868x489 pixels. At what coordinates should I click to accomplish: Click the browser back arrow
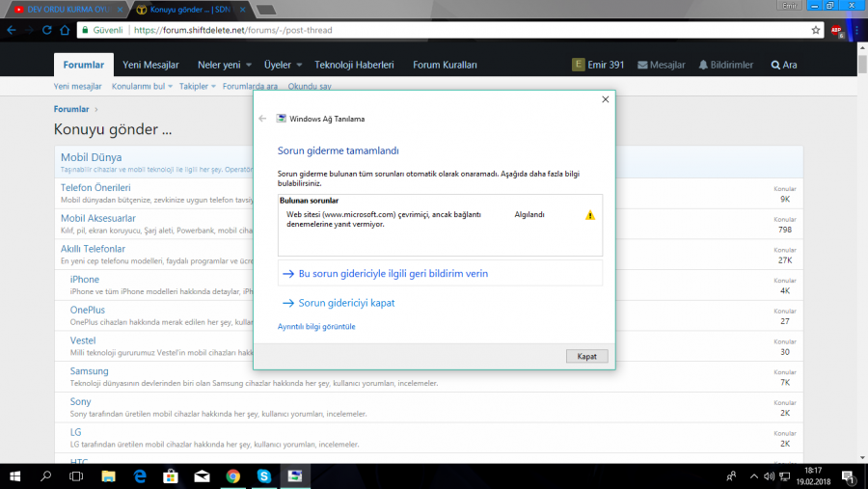pyautogui.click(x=12, y=30)
